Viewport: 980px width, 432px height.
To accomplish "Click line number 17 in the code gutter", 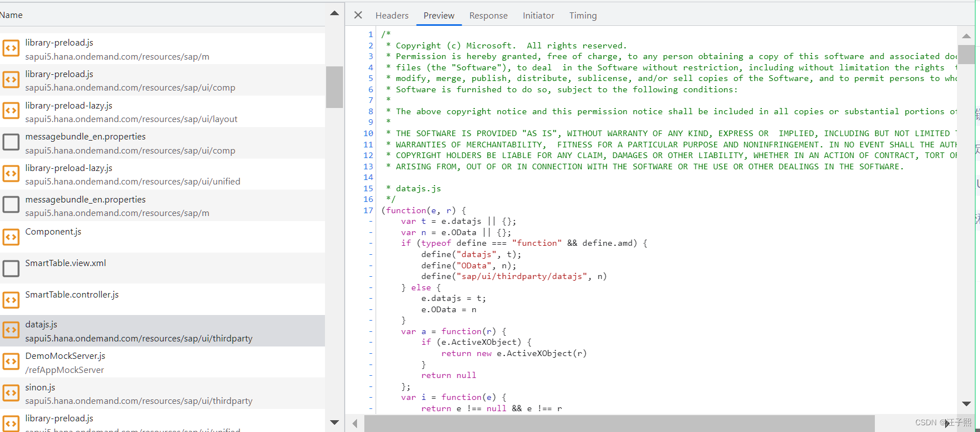I will point(368,210).
